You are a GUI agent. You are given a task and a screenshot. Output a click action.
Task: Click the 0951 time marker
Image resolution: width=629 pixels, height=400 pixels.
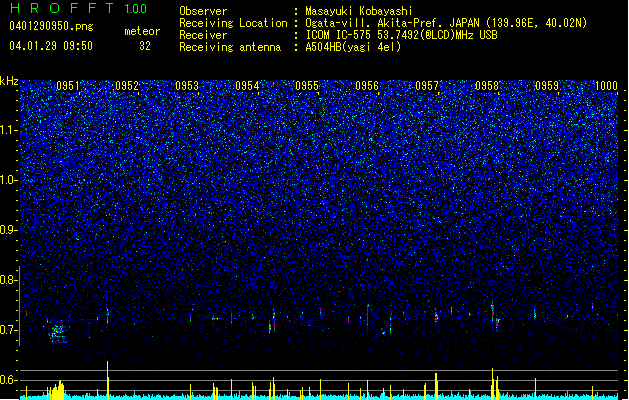click(x=67, y=86)
